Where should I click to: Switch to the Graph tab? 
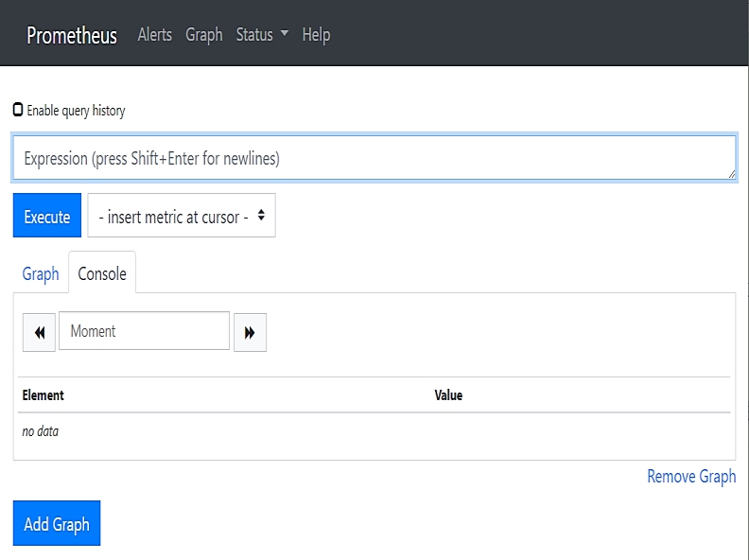(x=41, y=273)
